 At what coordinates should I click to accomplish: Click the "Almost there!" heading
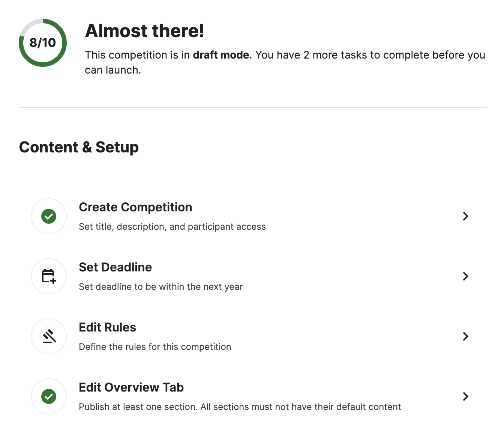[x=144, y=31]
